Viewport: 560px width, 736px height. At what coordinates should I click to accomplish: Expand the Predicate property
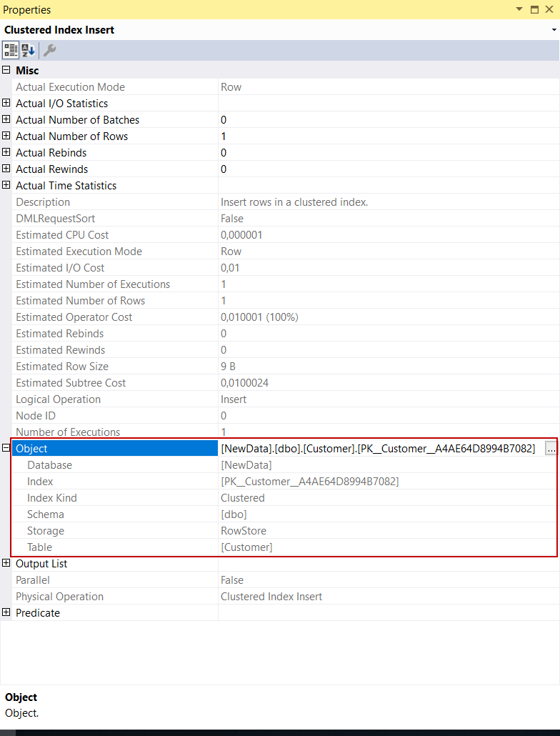[x=6, y=612]
